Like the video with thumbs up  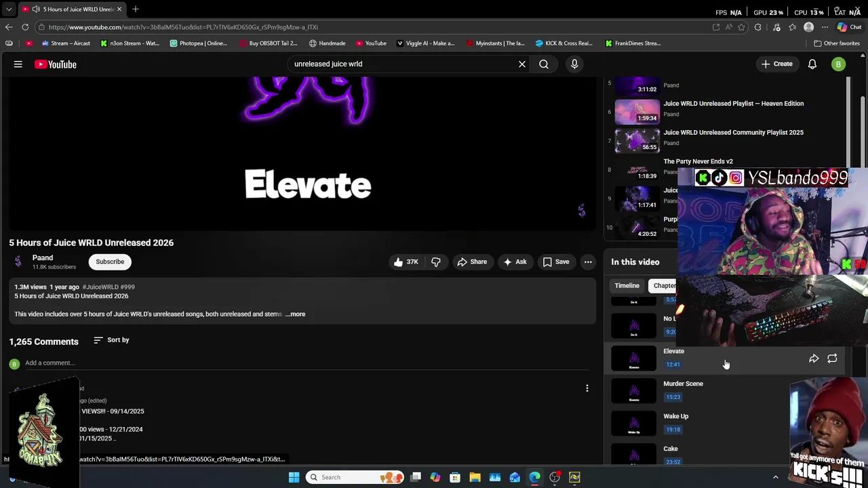tap(406, 262)
